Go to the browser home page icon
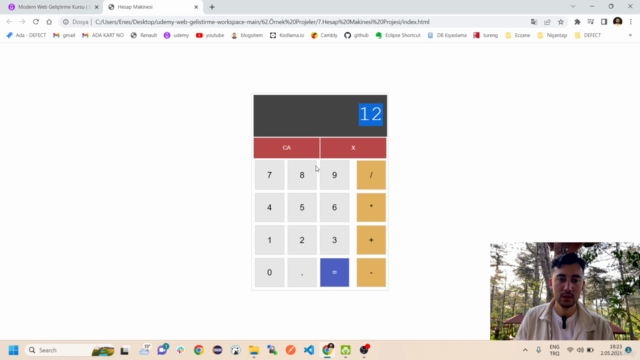640x360 pixels. point(49,22)
